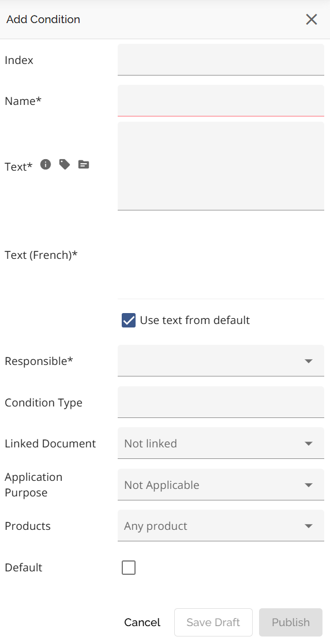Select the Not linked value field
The image size is (330, 644).
coord(221,443)
